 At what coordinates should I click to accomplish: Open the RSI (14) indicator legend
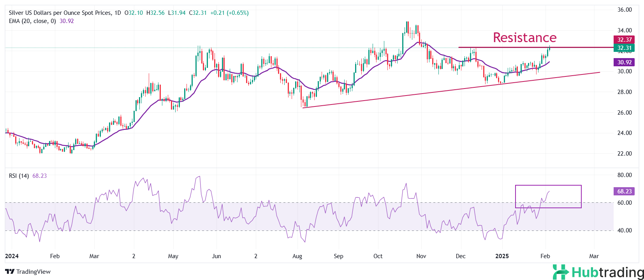coord(19,176)
